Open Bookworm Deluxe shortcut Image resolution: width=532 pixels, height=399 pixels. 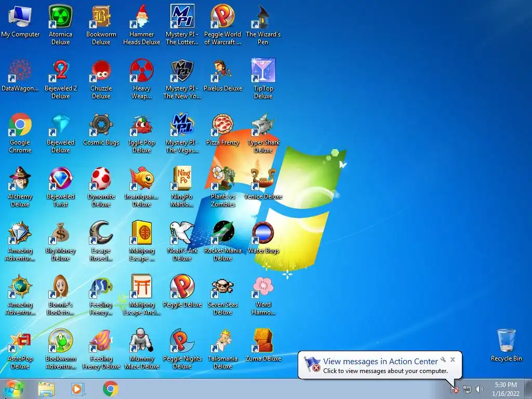[x=101, y=24]
